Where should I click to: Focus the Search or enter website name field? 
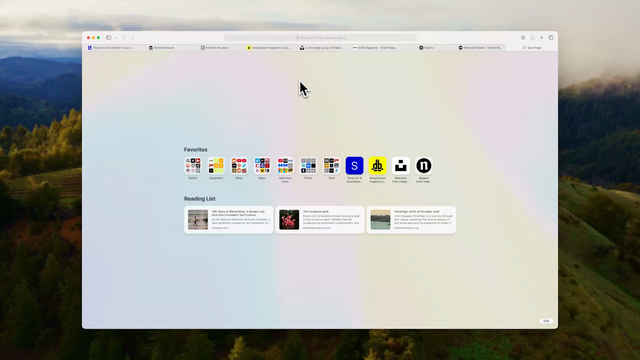click(320, 38)
